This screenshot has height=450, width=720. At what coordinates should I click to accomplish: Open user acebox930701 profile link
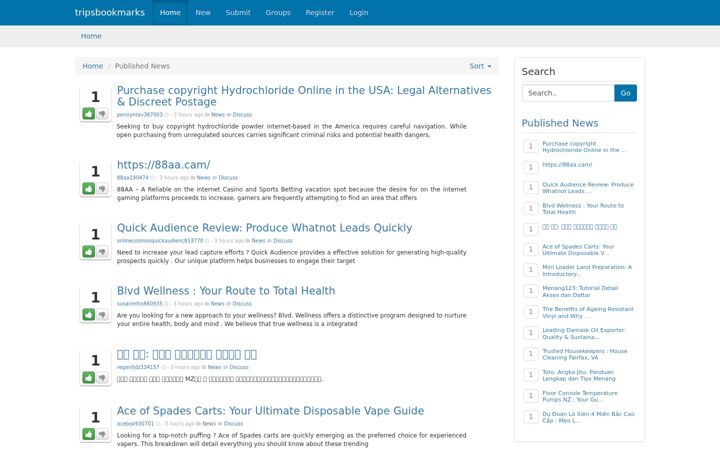point(135,423)
